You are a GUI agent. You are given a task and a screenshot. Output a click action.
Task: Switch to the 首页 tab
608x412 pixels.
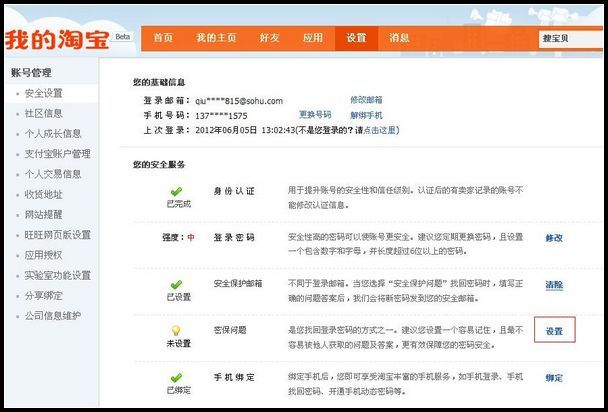pos(163,37)
